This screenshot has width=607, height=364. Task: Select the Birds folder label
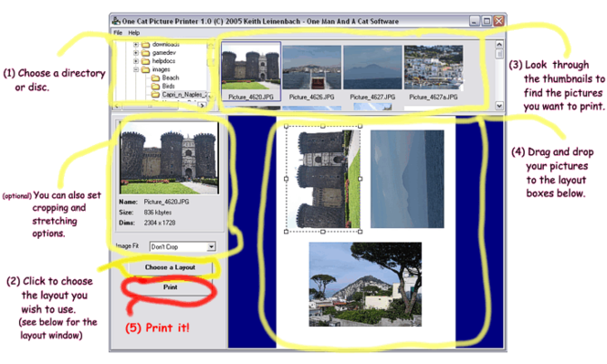(168, 87)
